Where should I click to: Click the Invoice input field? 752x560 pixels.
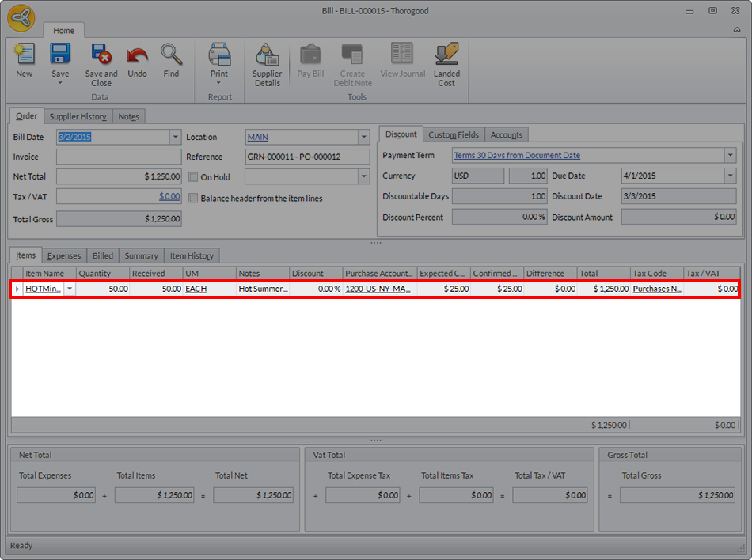point(119,157)
